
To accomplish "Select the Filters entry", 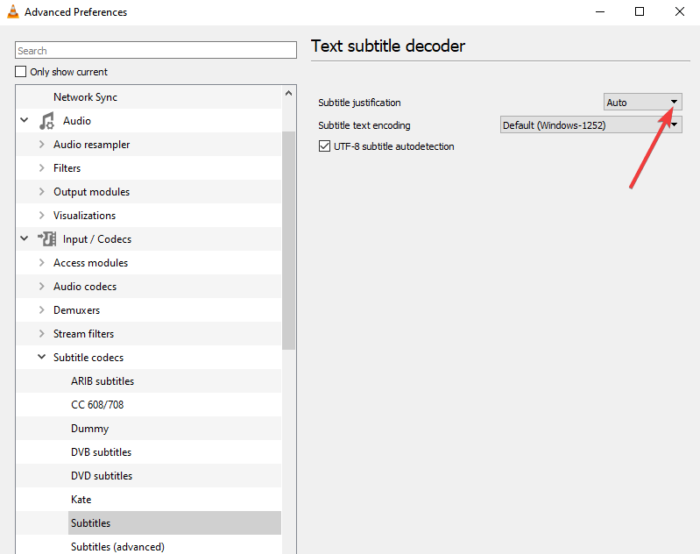I will [67, 168].
